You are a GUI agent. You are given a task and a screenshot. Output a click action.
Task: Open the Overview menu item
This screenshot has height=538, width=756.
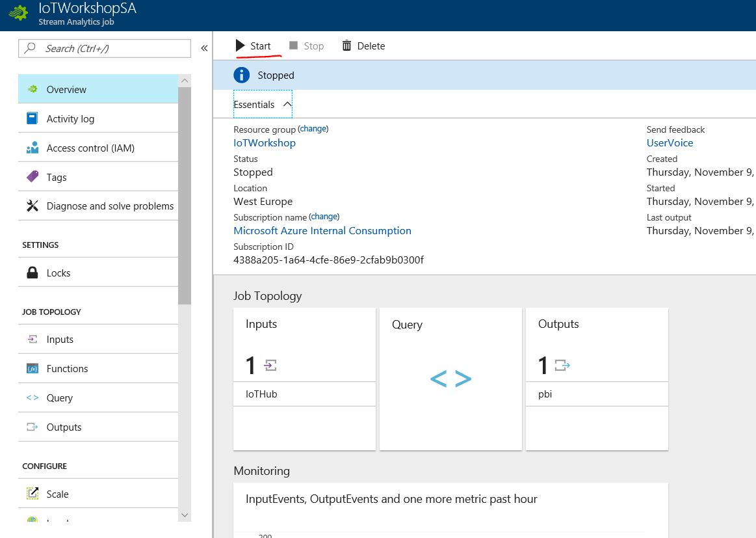(98, 89)
